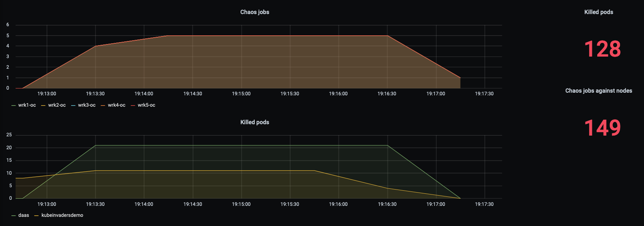Click 19:14:00 label on Killed pods axis
Viewport: 644px width, 226px height.
pyautogui.click(x=144, y=204)
